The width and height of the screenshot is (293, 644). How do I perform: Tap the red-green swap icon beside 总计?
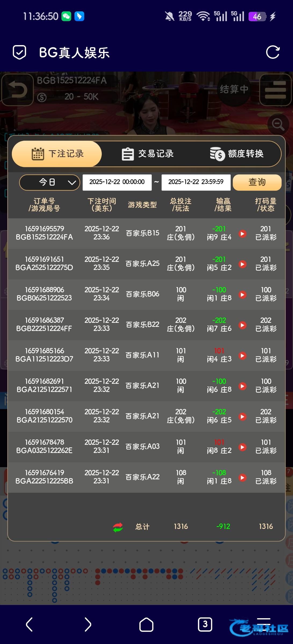pyautogui.click(x=118, y=527)
